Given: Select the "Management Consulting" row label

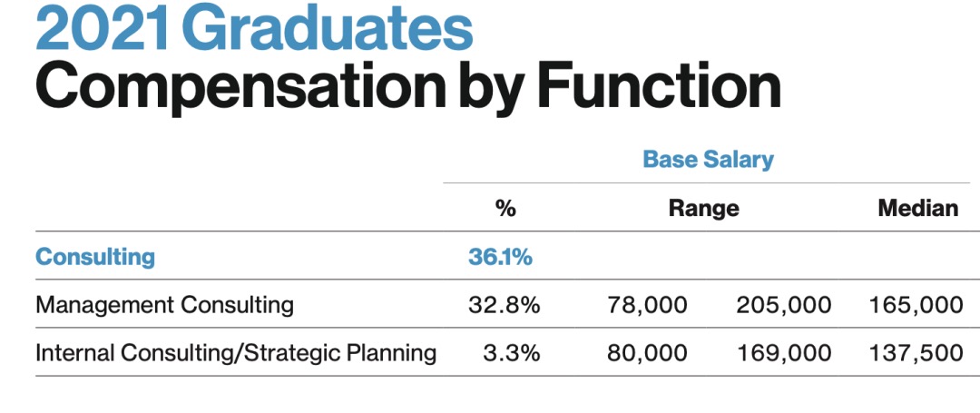Looking at the screenshot, I should tap(164, 305).
